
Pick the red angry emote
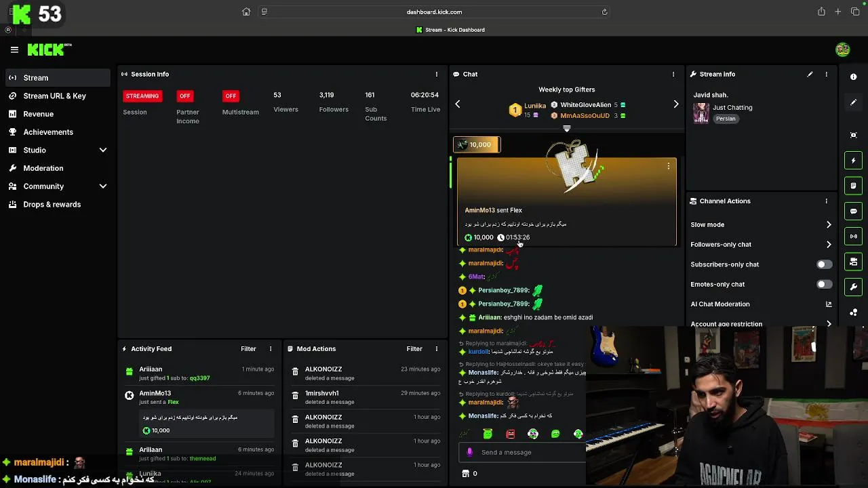click(x=511, y=434)
